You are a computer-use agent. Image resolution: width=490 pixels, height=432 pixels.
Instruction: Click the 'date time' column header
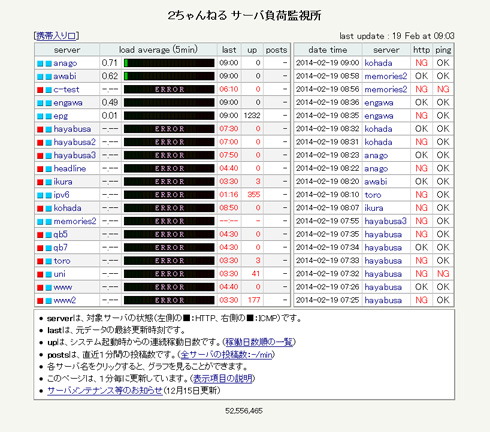pyautogui.click(x=328, y=50)
